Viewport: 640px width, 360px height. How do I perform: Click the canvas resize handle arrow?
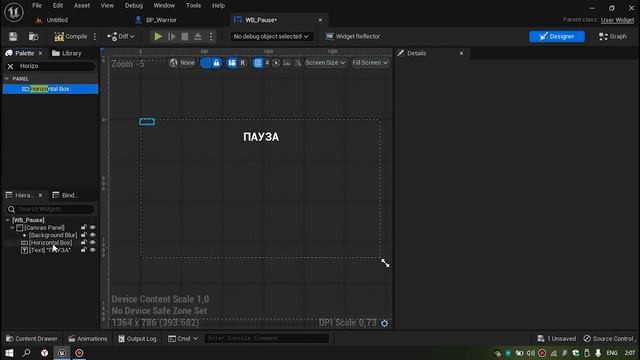tap(385, 263)
